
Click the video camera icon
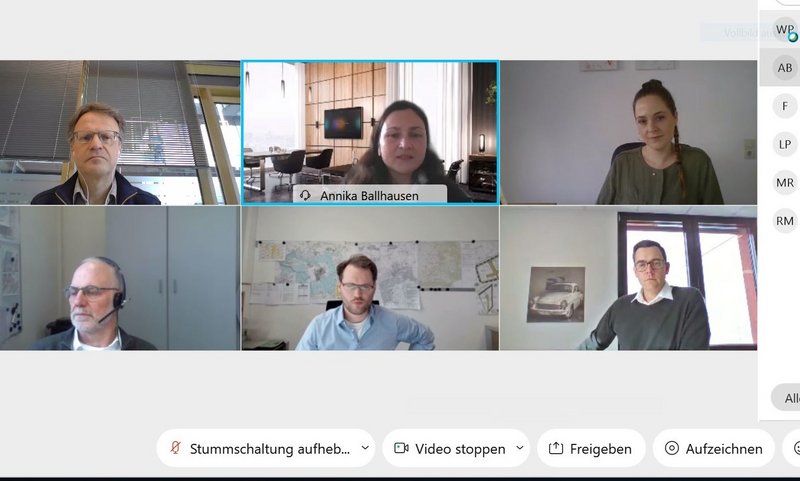pos(402,448)
